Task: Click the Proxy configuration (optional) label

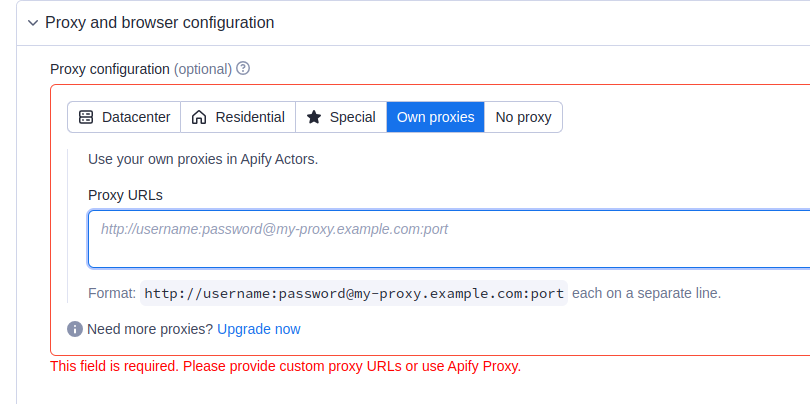Action: 140,69
